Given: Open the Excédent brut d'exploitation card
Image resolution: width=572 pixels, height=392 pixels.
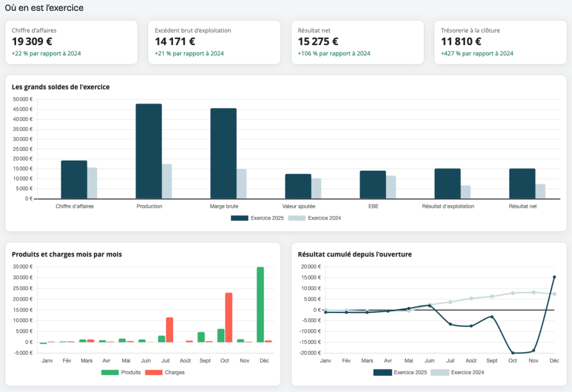Looking at the screenshot, I should (214, 42).
